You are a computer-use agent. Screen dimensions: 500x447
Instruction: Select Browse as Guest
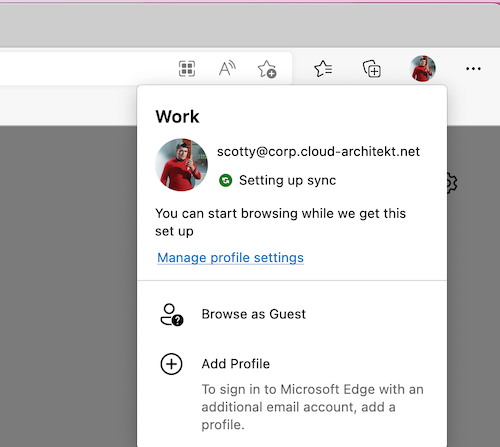(x=292, y=314)
